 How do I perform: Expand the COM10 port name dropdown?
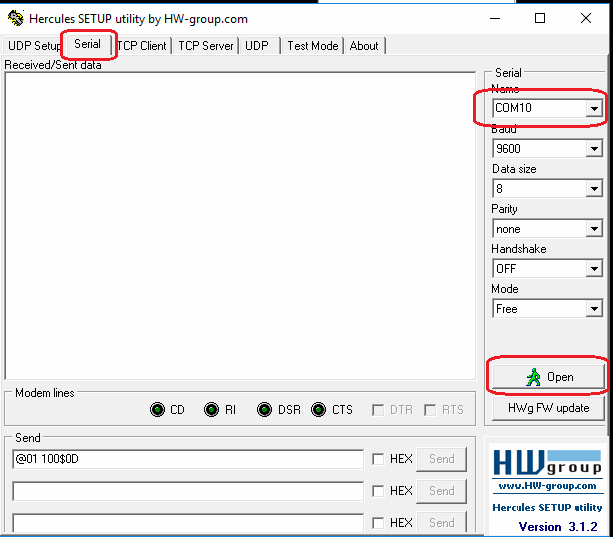point(594,108)
